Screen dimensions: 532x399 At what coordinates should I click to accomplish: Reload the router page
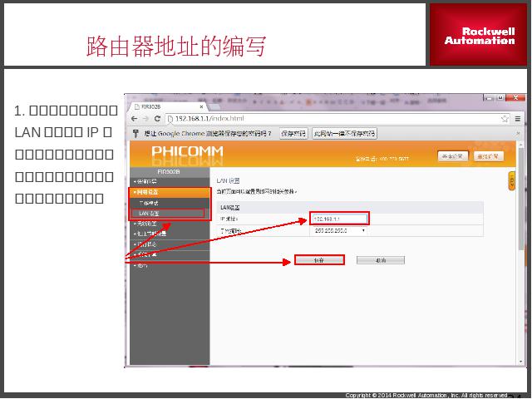157,119
